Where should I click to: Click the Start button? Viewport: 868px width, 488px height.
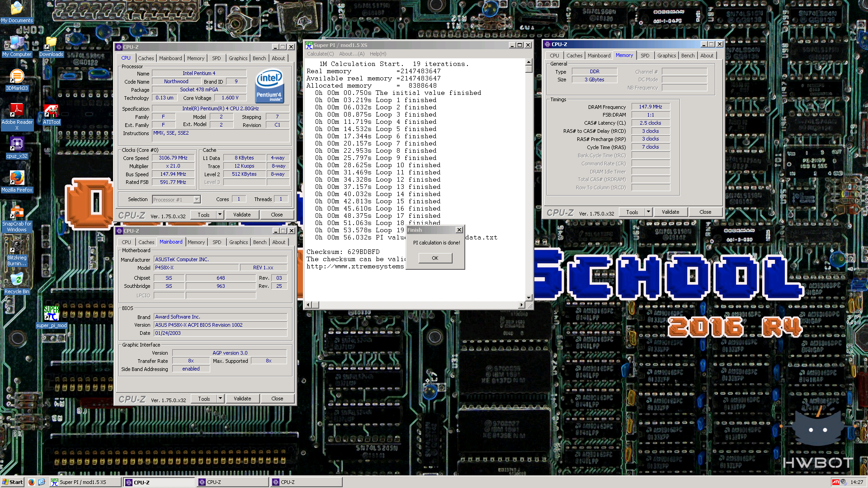pyautogui.click(x=13, y=482)
